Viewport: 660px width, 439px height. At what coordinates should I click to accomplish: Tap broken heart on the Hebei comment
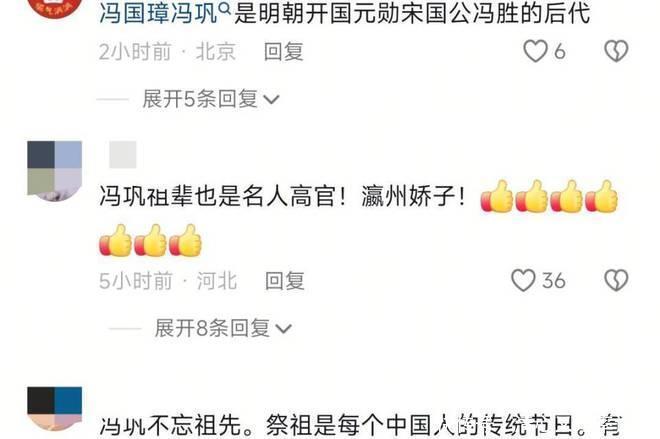616,280
